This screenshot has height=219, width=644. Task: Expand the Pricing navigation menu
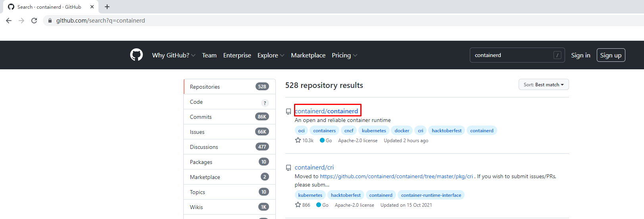[344, 55]
